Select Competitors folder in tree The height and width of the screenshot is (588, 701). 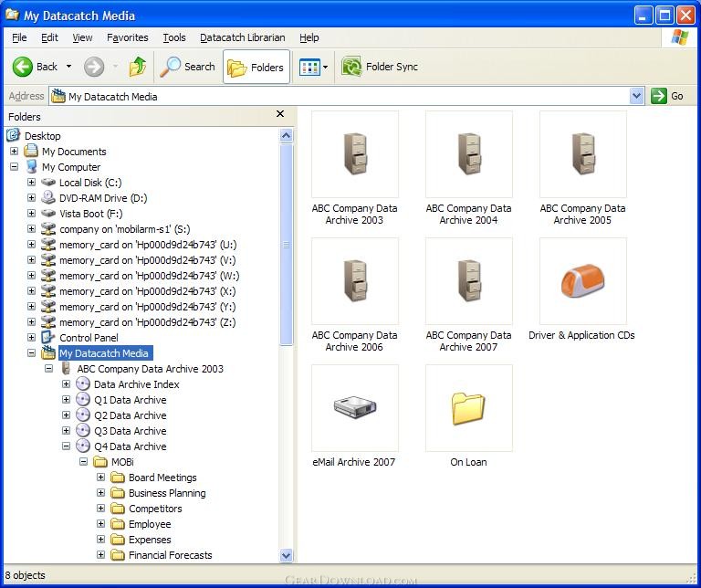pos(155,509)
